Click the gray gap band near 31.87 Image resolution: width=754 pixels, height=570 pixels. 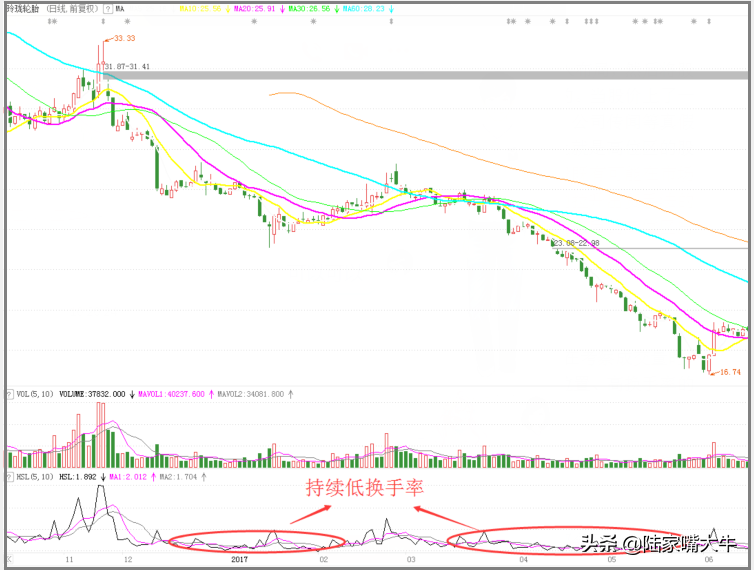coord(450,75)
